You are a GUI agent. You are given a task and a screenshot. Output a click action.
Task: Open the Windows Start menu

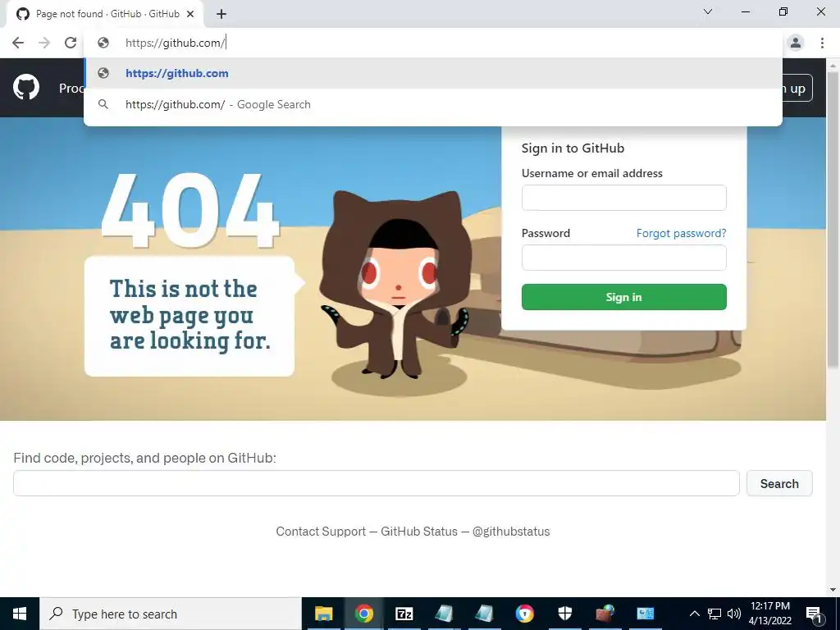coord(20,614)
